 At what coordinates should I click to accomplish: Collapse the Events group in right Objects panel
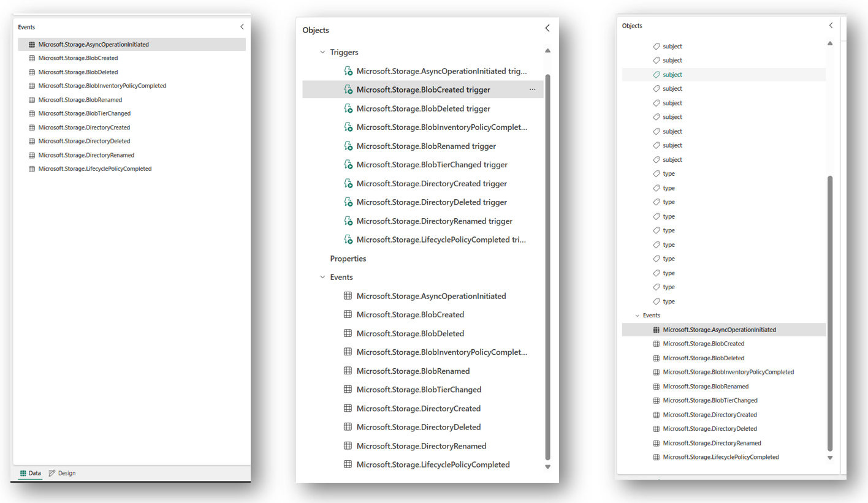tap(638, 316)
